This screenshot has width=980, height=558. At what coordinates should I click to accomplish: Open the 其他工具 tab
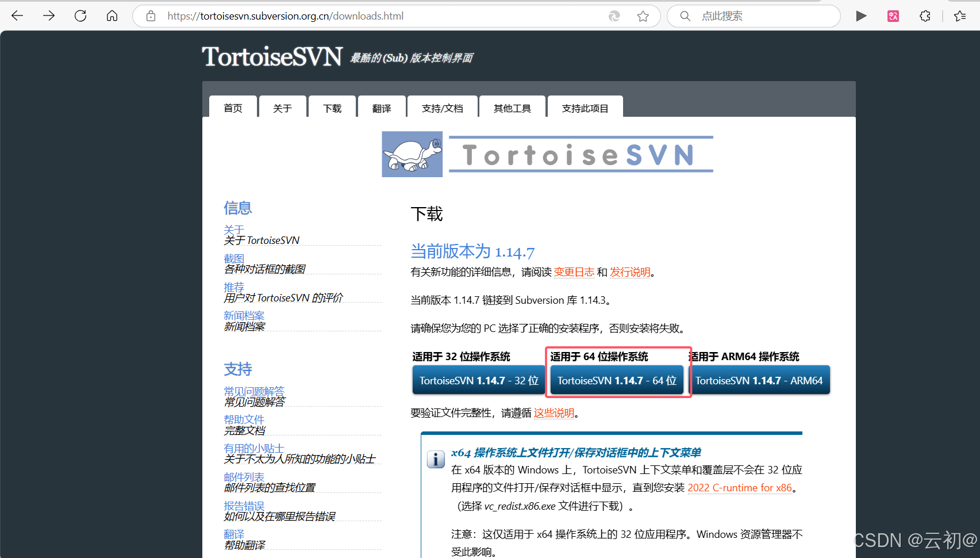click(512, 108)
